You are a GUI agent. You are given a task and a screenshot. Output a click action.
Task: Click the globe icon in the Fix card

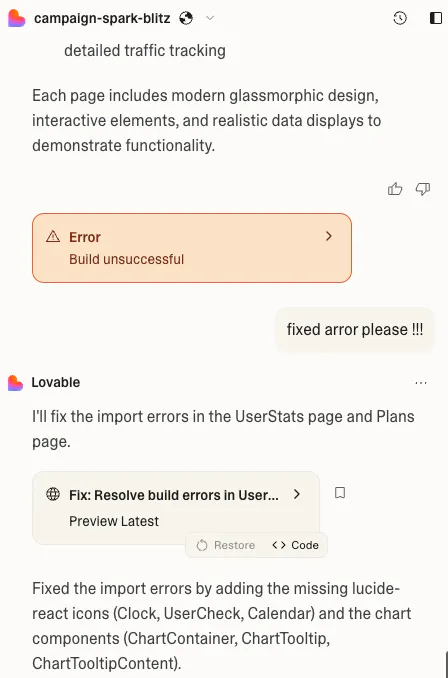[x=53, y=494]
